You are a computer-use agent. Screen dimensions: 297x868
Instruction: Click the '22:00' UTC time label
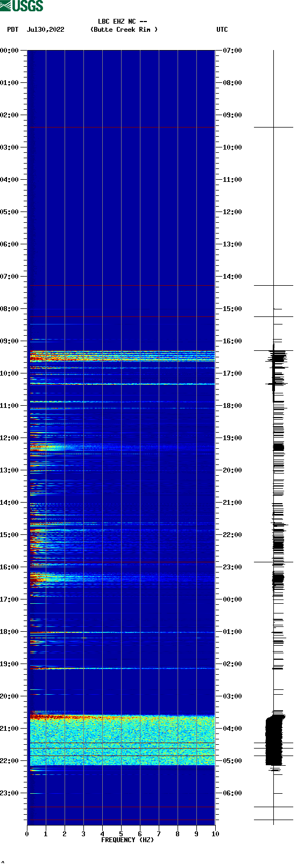(x=232, y=535)
